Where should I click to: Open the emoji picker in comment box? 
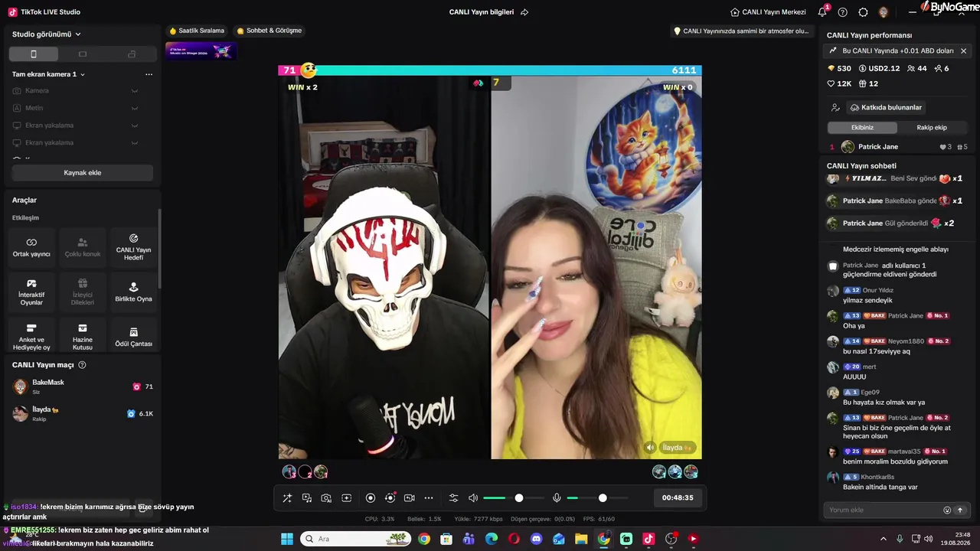point(947,510)
